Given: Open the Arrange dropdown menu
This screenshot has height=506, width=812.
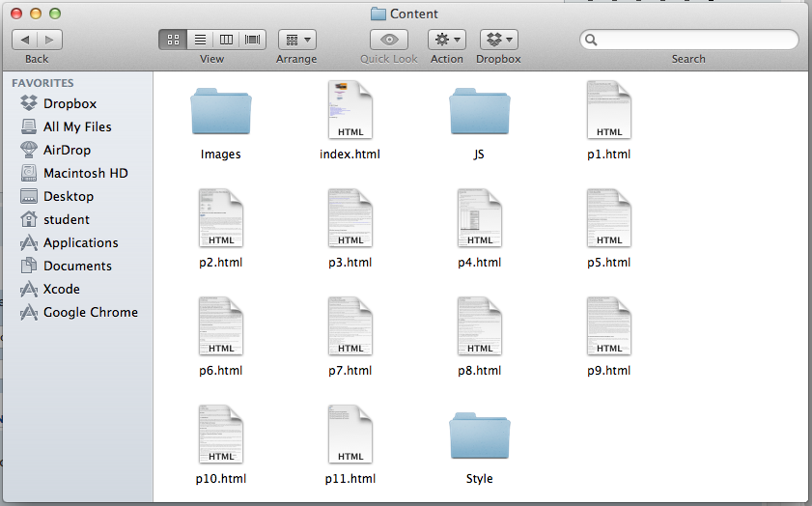Looking at the screenshot, I should click(296, 40).
